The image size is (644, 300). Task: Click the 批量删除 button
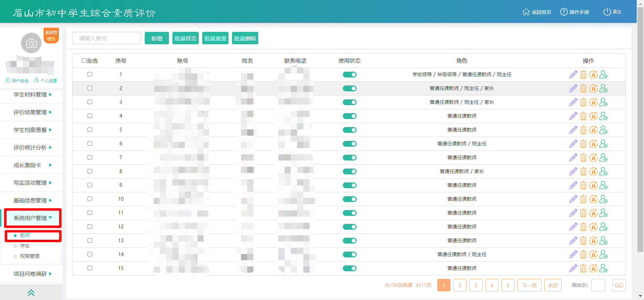coord(245,38)
